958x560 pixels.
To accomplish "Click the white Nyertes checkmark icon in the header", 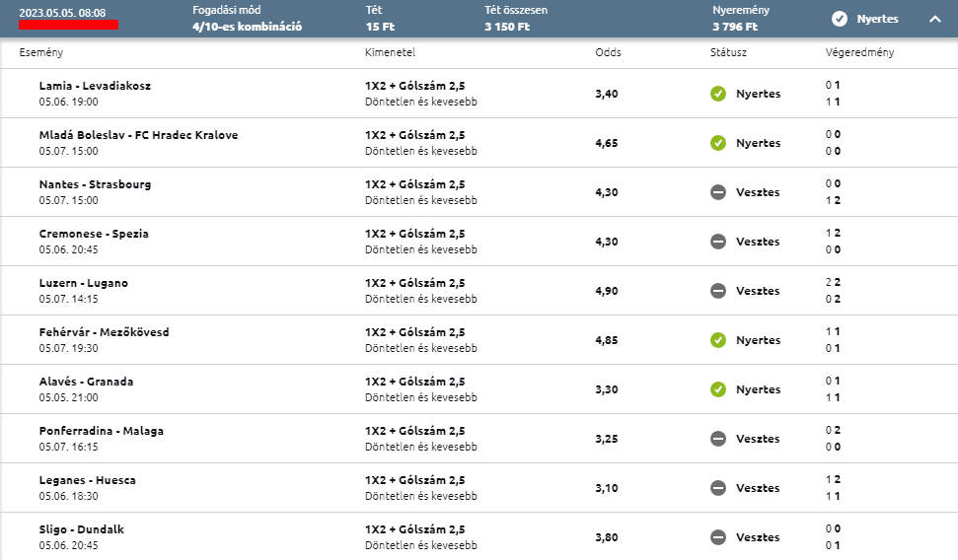I will [840, 19].
